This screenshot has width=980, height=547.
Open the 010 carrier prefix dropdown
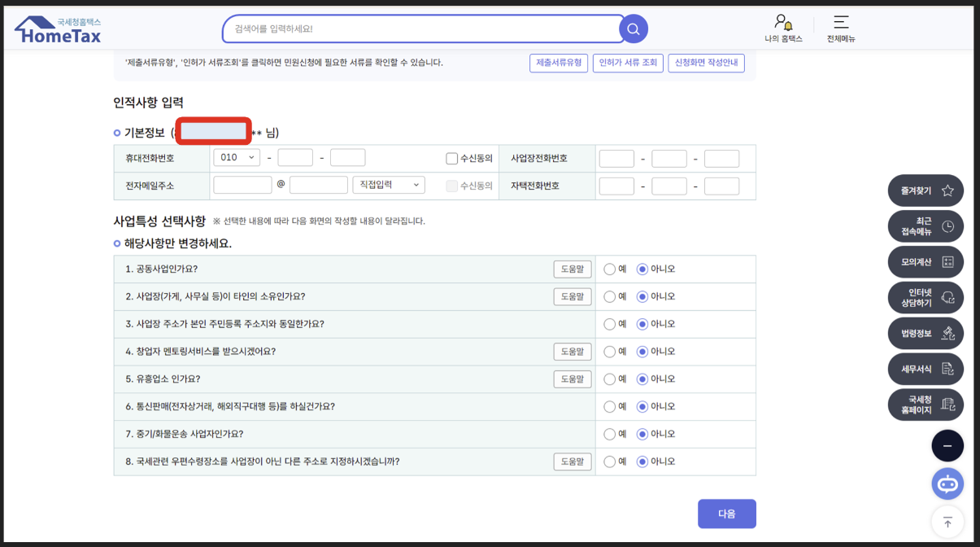pos(238,157)
